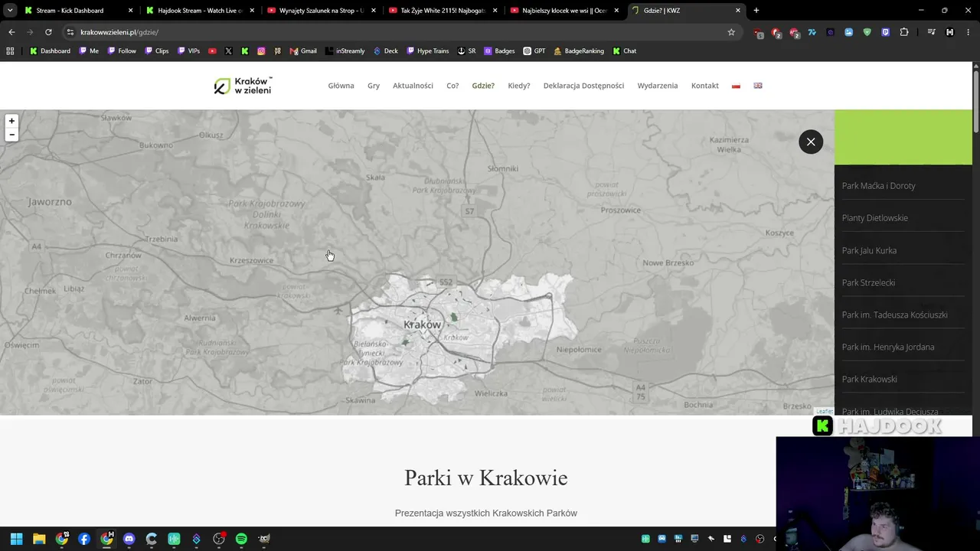The height and width of the screenshot is (551, 980).
Task: Switch to the Hajdook Stream tab
Action: [199, 11]
